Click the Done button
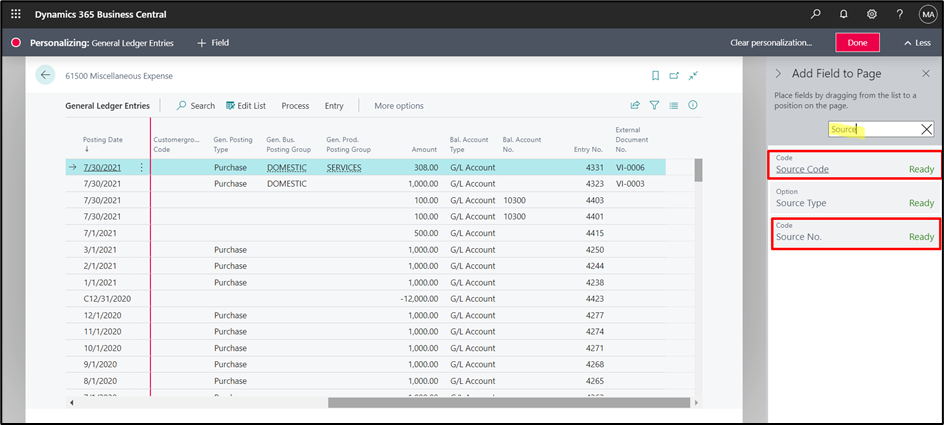The image size is (944, 425). (x=857, y=43)
